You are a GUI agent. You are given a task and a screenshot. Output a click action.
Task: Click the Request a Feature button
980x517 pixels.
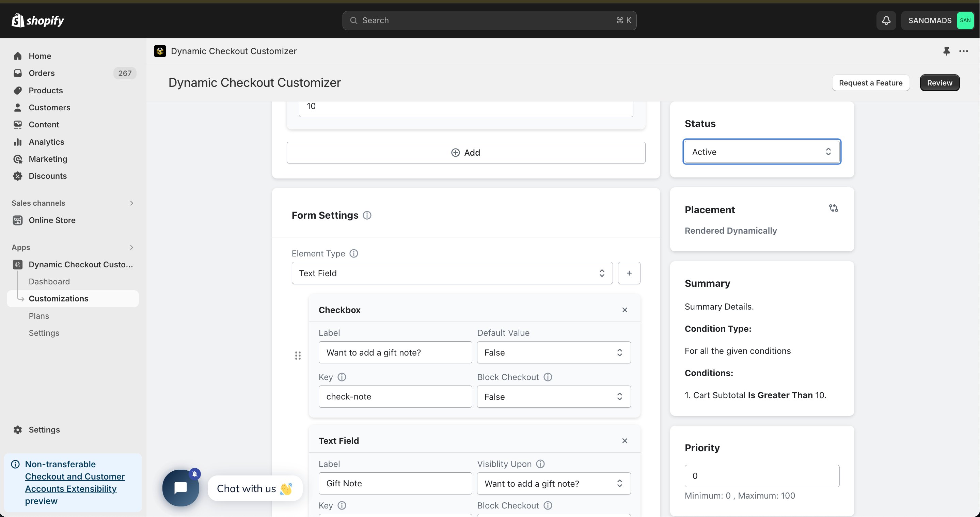click(870, 83)
